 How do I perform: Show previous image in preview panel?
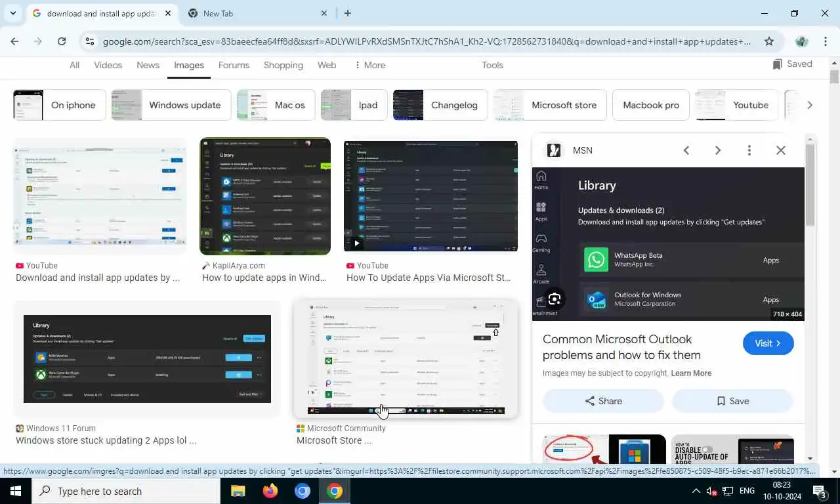coord(686,150)
